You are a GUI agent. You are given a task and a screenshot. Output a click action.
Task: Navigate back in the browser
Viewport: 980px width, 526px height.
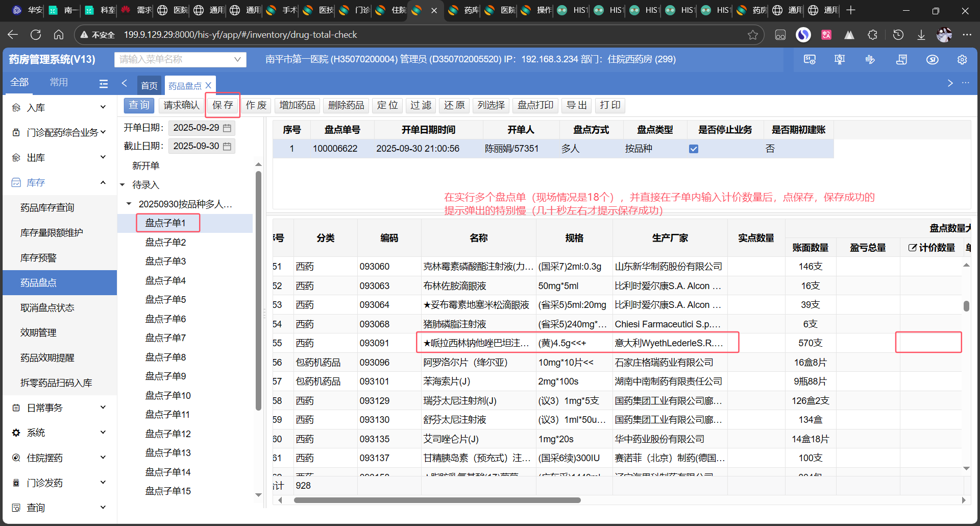tap(13, 35)
